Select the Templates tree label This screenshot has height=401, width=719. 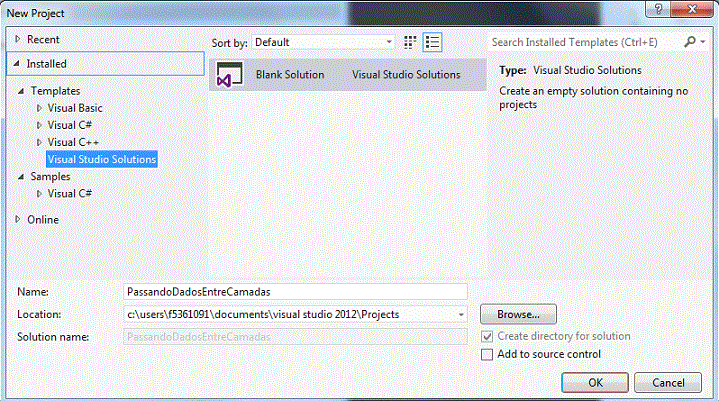tap(55, 91)
